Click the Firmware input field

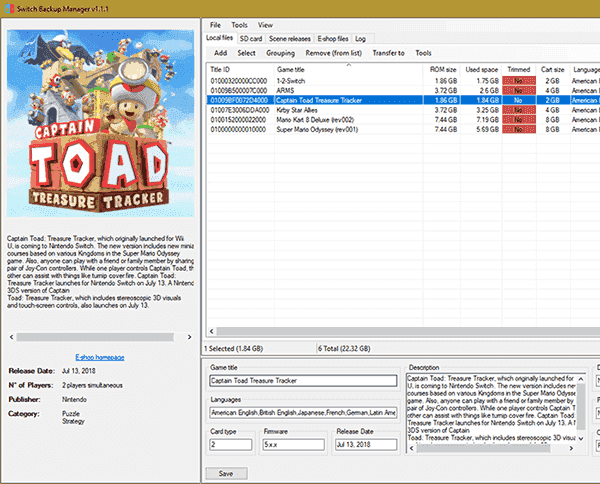coord(293,445)
